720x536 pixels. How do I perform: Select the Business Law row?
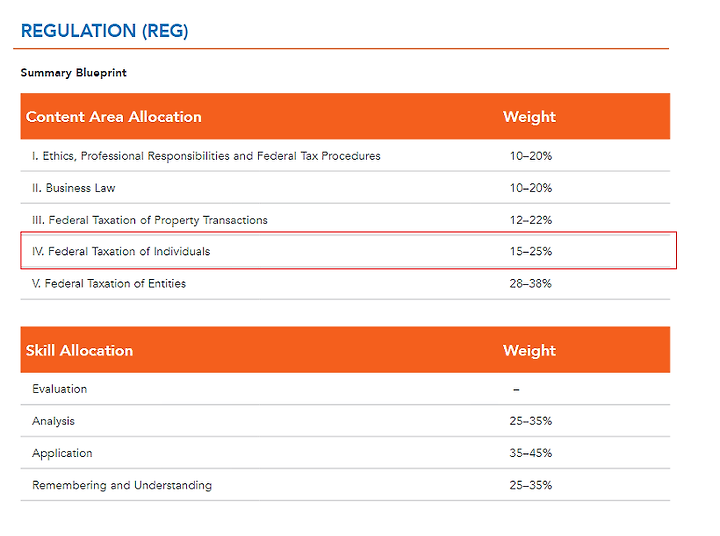345,188
